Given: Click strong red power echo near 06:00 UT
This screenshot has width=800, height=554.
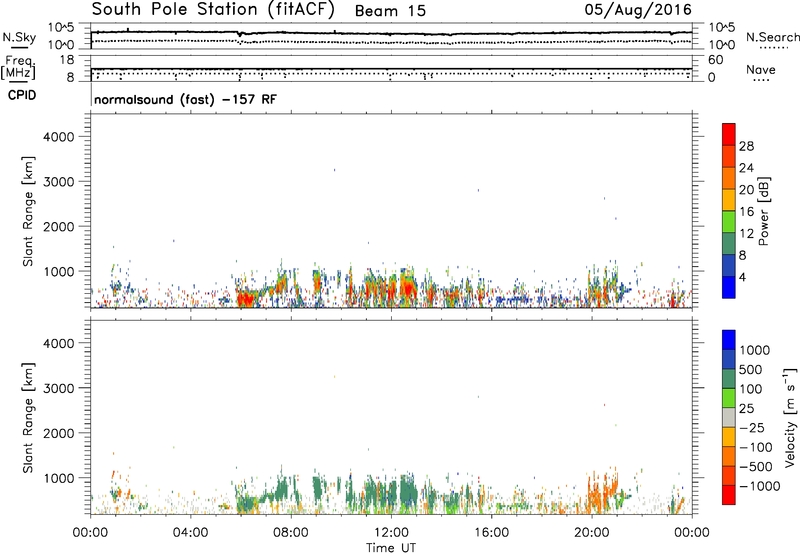Looking at the screenshot, I should click(246, 299).
